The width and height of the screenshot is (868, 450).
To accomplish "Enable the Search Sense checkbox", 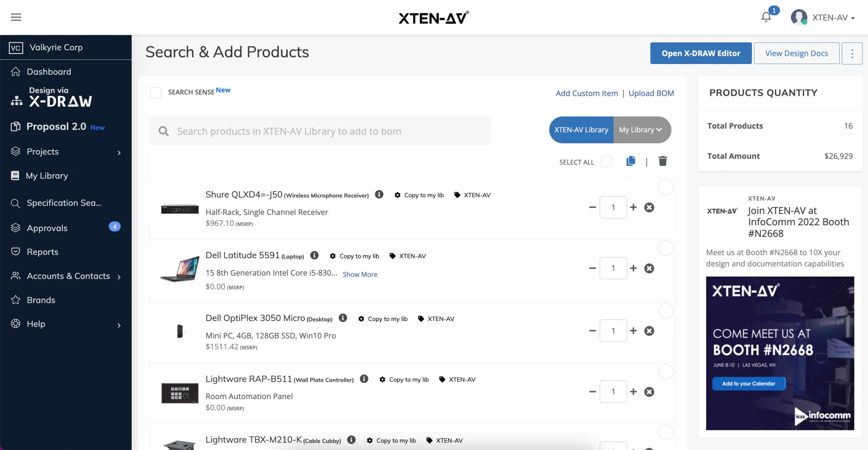I will click(x=156, y=92).
